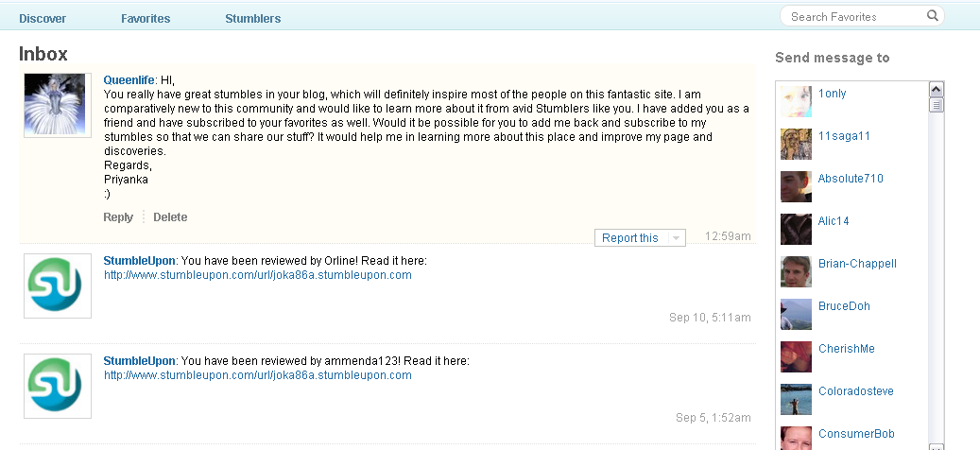Click Coloradosteve's avatar thumbnail

coord(796,399)
